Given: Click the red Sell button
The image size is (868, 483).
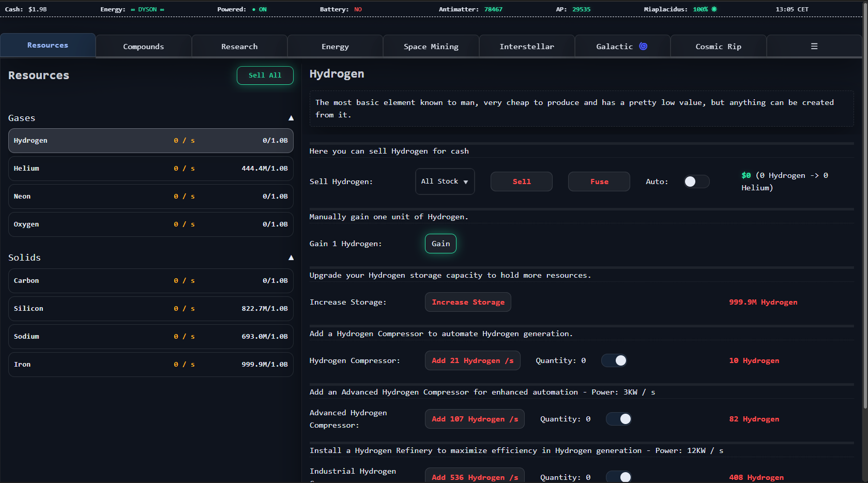Looking at the screenshot, I should click(x=522, y=182).
